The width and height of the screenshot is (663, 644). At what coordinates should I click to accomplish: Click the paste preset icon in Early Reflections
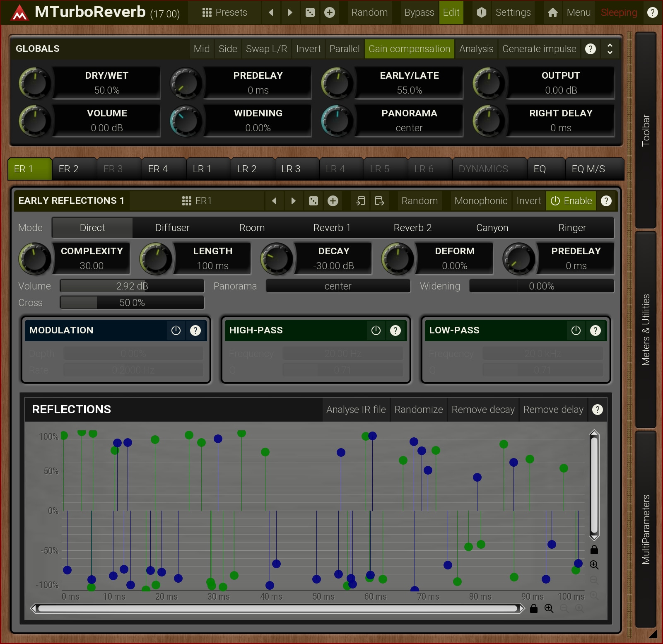[x=379, y=201]
